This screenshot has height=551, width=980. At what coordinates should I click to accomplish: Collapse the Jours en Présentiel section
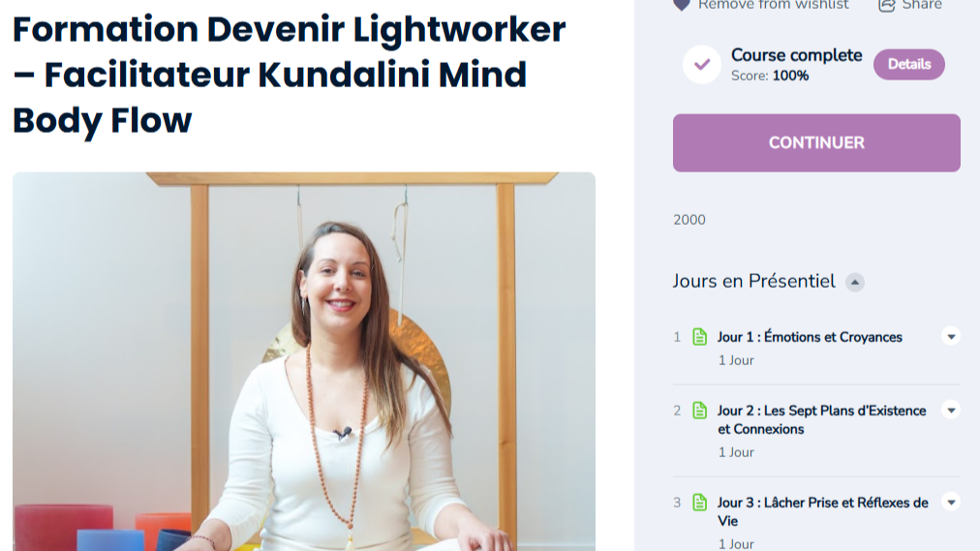pyautogui.click(x=854, y=283)
